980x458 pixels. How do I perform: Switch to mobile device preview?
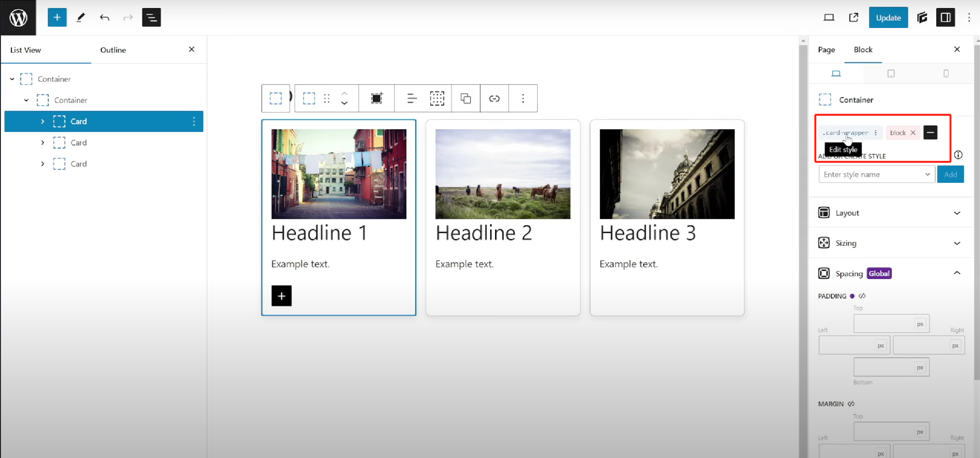[x=946, y=73]
